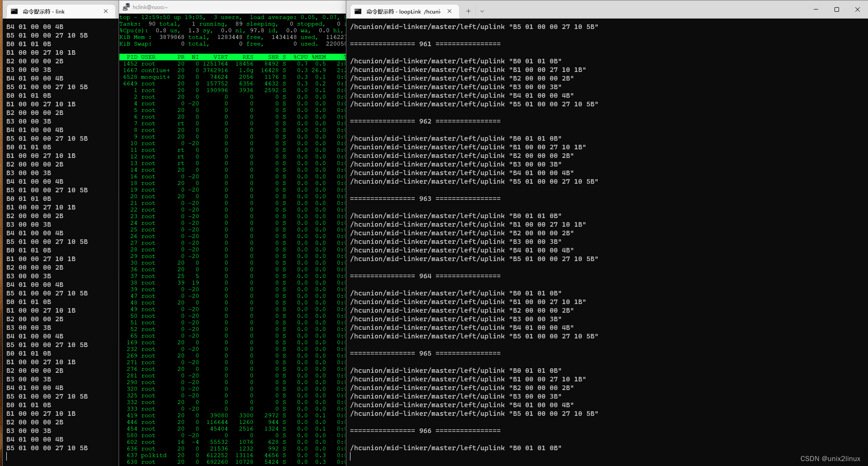Click process row 1667 conflue+ in top
The image size is (868, 466).
[x=232, y=70]
